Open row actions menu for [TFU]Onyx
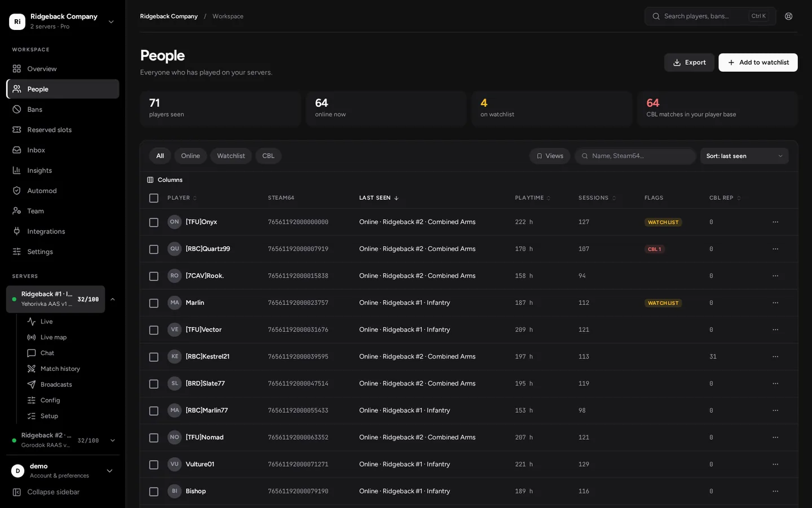The image size is (812, 508). (x=775, y=222)
